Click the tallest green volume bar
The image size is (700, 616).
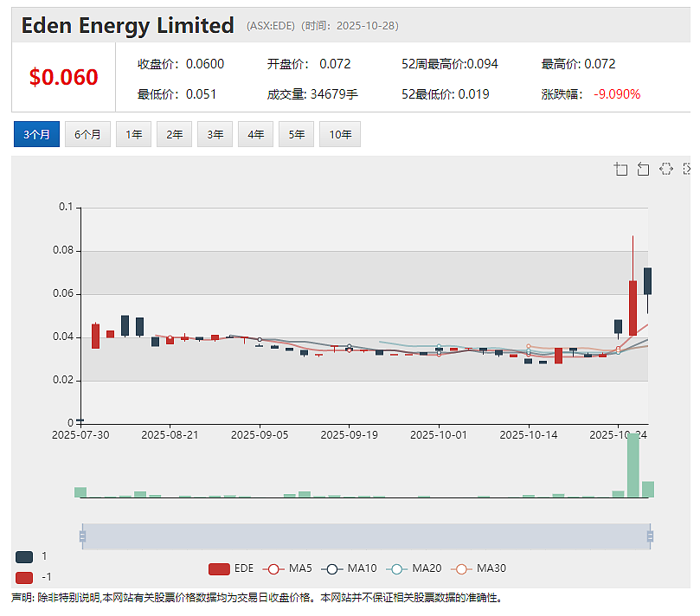coord(633,465)
